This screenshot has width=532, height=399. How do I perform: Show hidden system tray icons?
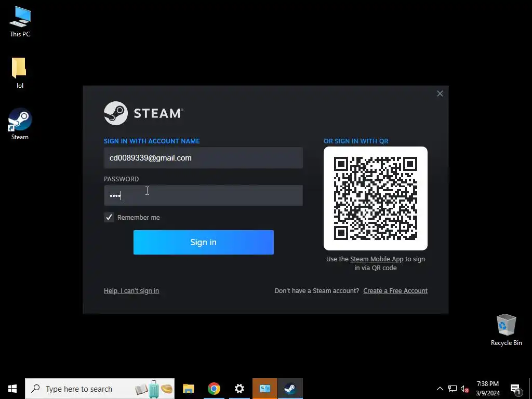440,389
